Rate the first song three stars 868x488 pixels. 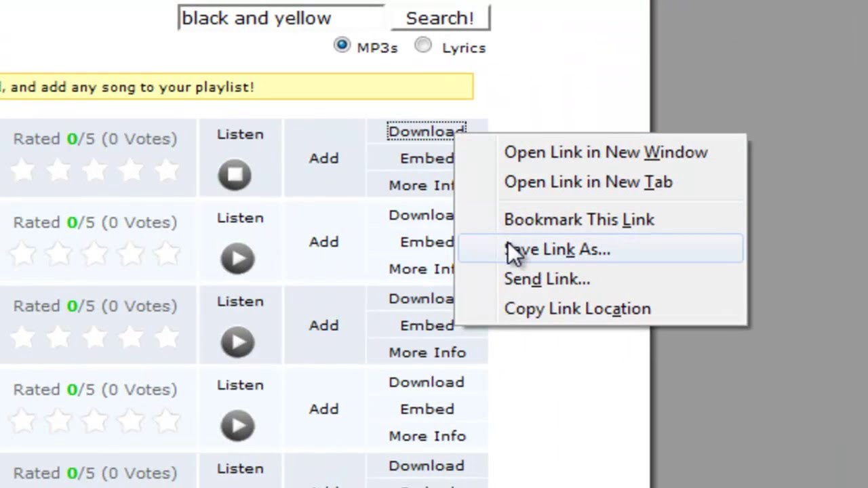point(94,170)
